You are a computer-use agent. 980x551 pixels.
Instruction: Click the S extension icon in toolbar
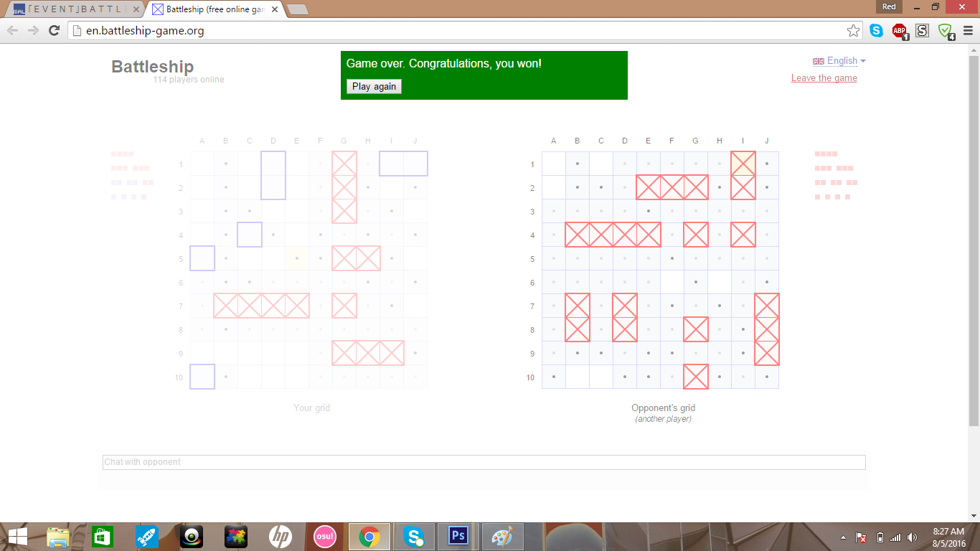click(923, 30)
